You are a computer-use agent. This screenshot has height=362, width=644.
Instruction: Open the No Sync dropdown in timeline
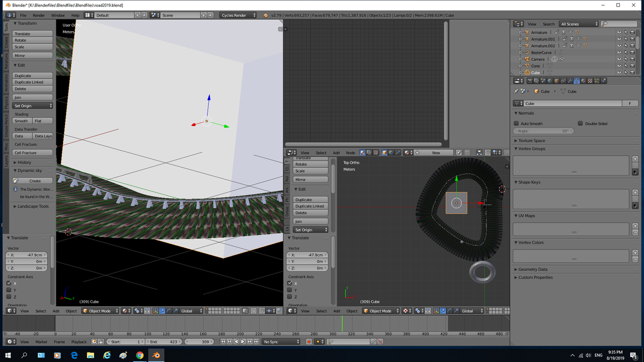point(281,341)
